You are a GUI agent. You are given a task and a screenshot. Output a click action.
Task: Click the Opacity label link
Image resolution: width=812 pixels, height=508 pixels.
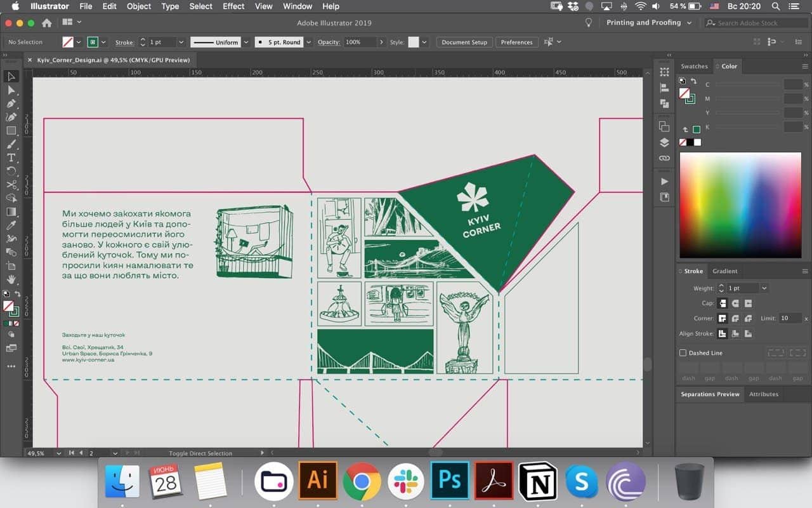[329, 42]
